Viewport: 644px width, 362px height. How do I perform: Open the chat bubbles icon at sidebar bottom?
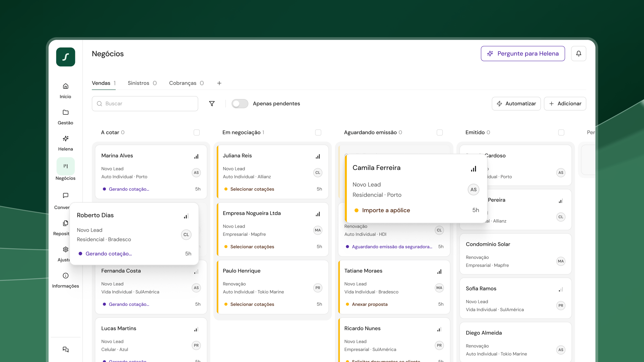(65, 349)
